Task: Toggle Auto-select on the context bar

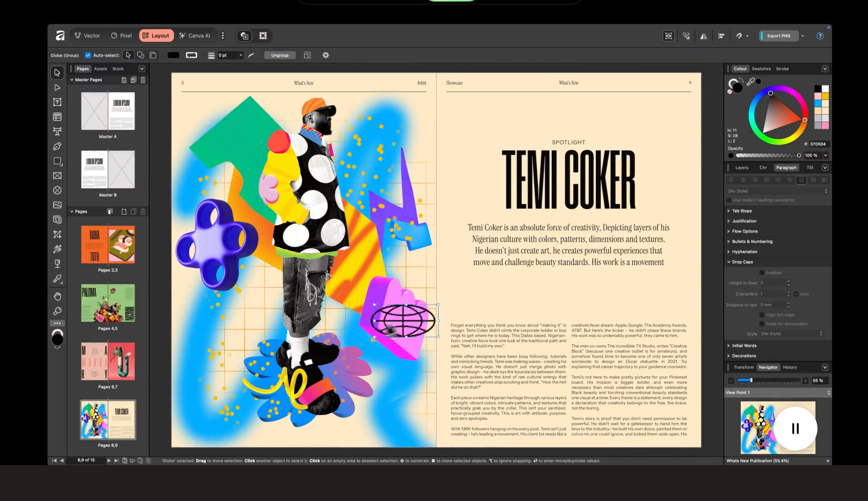Action: (88, 55)
